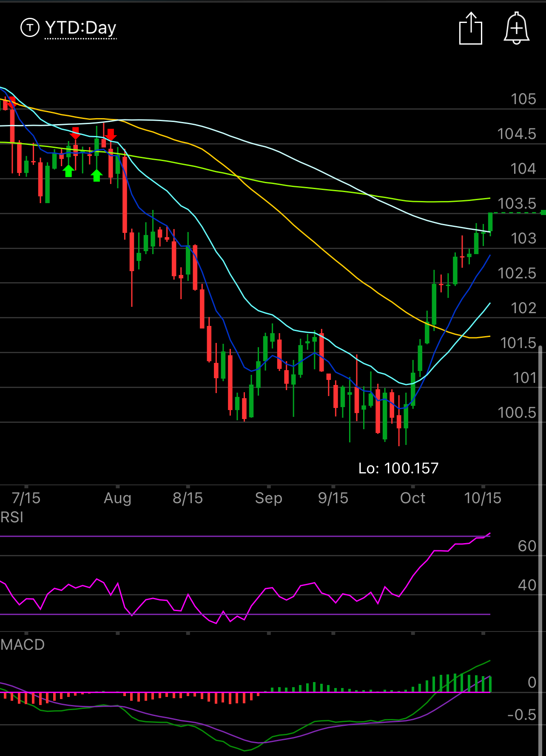Tap the RSI 40 level label
The image size is (546, 756).
(527, 585)
